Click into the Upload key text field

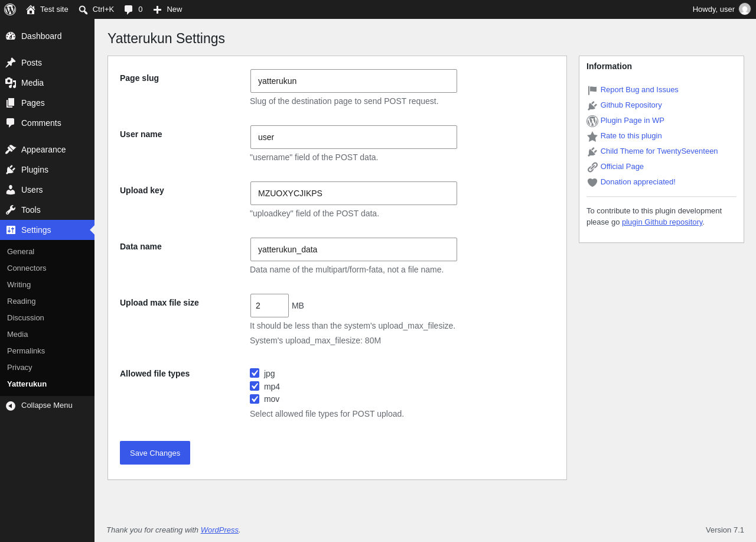(x=354, y=193)
